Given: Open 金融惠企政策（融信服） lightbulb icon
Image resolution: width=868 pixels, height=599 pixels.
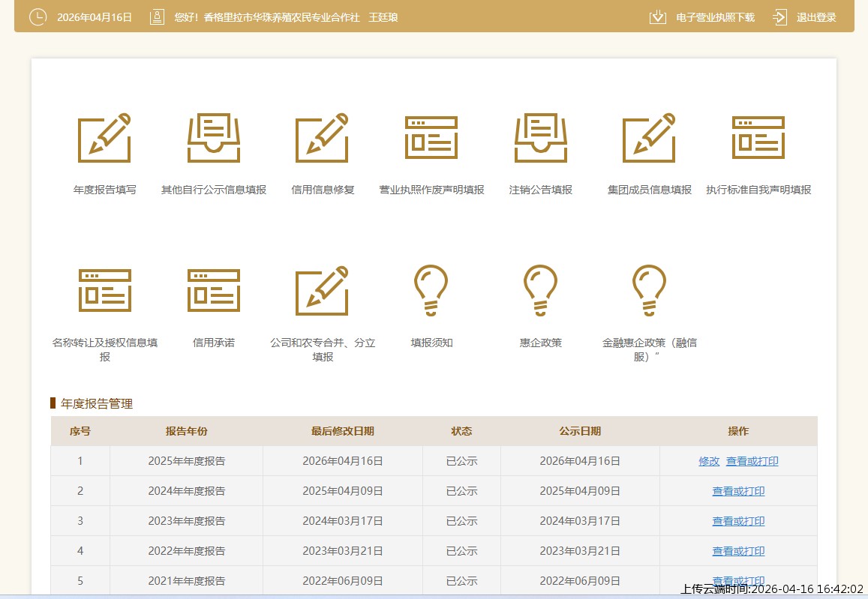Looking at the screenshot, I should 650,291.
